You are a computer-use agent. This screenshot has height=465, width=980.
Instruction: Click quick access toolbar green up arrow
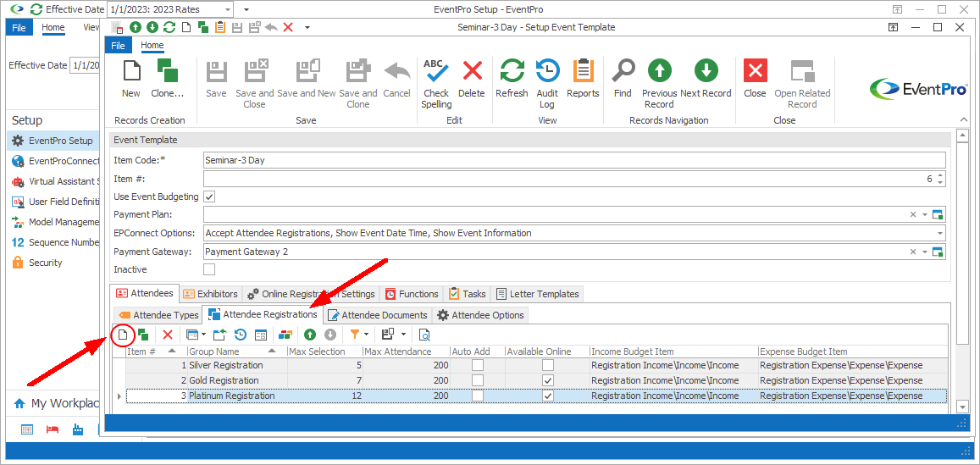coord(136,27)
